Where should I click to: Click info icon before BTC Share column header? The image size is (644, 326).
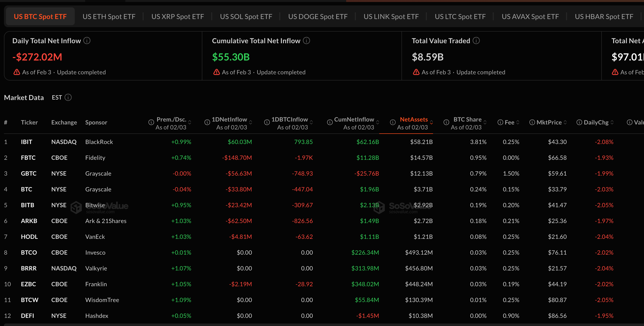click(x=446, y=122)
